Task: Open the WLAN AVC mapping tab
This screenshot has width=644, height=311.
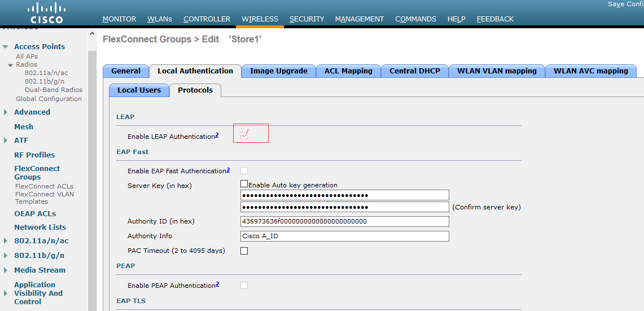Action: click(590, 71)
